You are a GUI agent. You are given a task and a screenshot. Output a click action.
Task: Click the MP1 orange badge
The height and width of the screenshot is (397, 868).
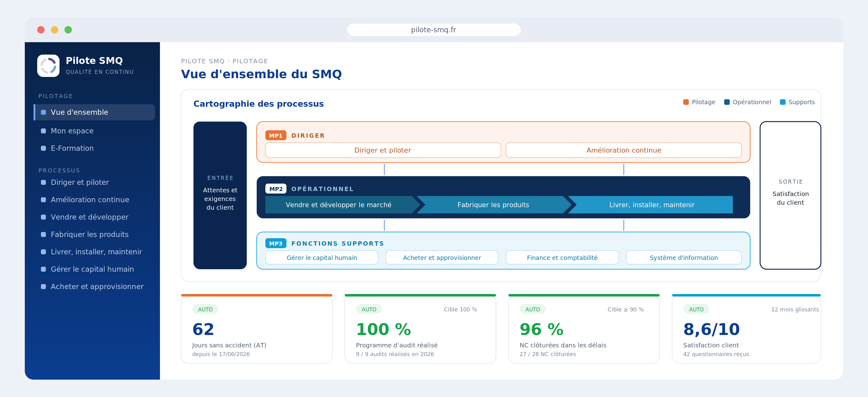[276, 136]
